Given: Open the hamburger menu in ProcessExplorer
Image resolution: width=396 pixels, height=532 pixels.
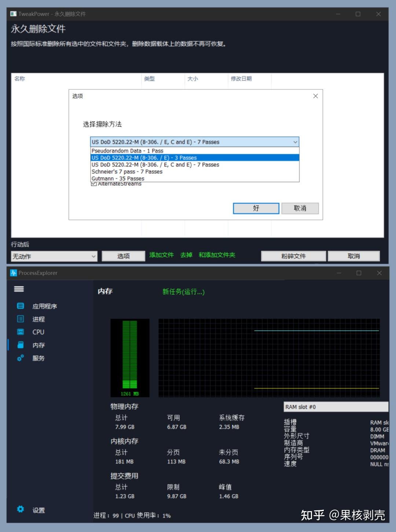Looking at the screenshot, I should (19, 289).
